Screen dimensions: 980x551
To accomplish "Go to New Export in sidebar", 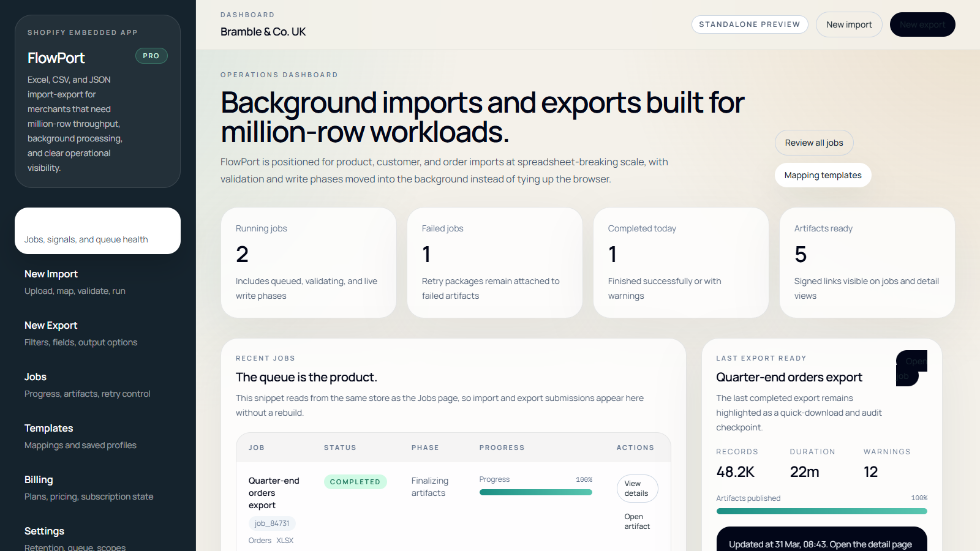I will click(x=97, y=333).
